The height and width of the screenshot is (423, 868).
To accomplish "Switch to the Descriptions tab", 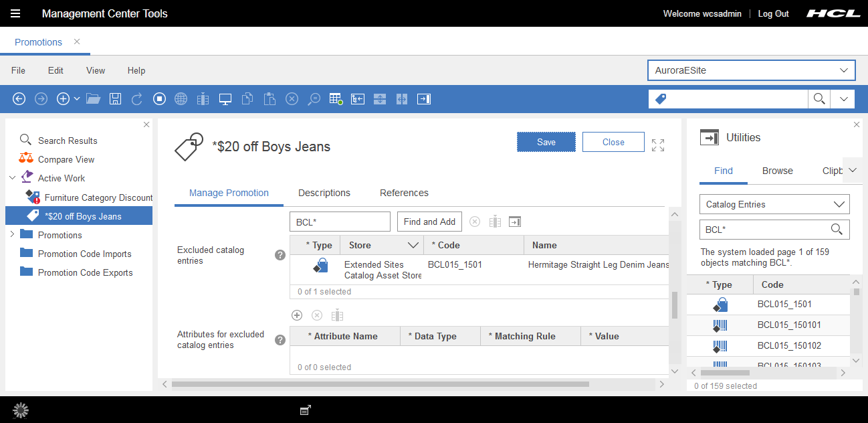I will point(324,193).
